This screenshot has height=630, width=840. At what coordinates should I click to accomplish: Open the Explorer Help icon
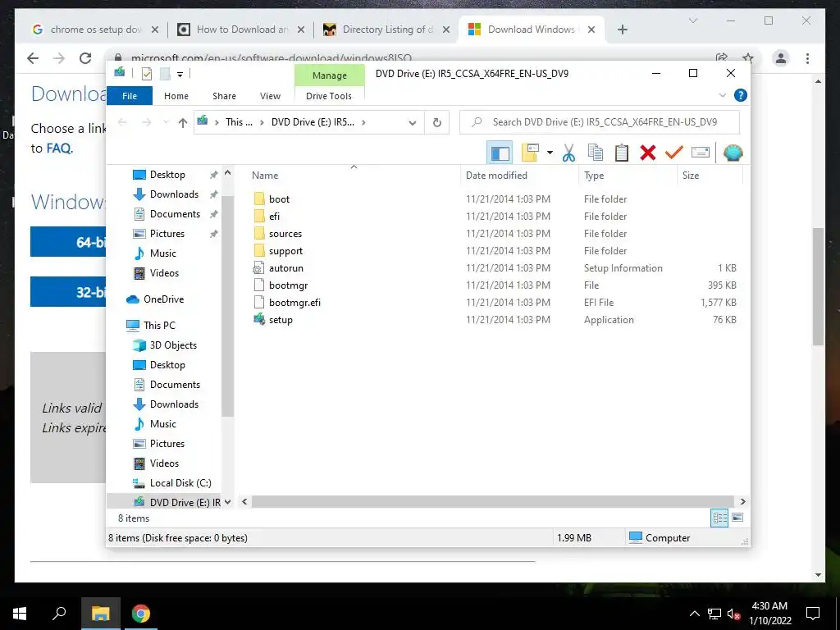741,95
